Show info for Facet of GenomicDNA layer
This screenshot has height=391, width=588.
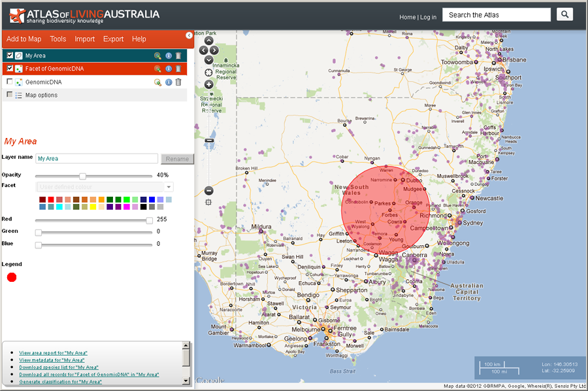(x=169, y=69)
